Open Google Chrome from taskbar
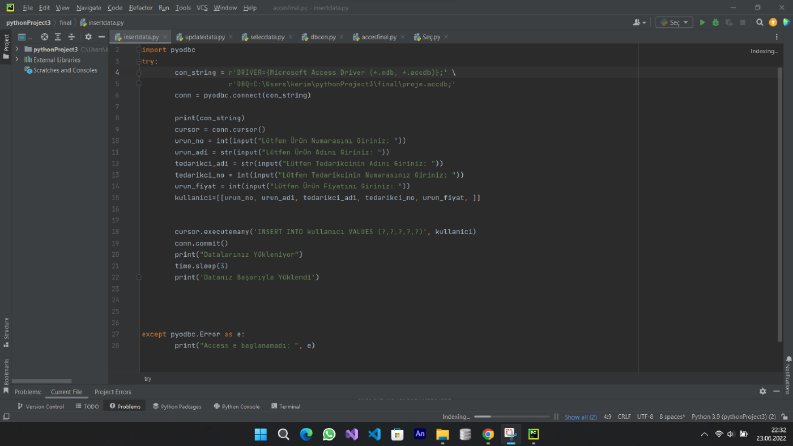Image resolution: width=793 pixels, height=446 pixels. (488, 434)
